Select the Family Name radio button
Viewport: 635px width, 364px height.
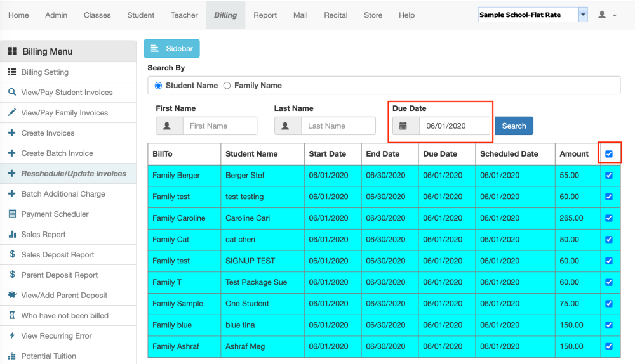[227, 86]
